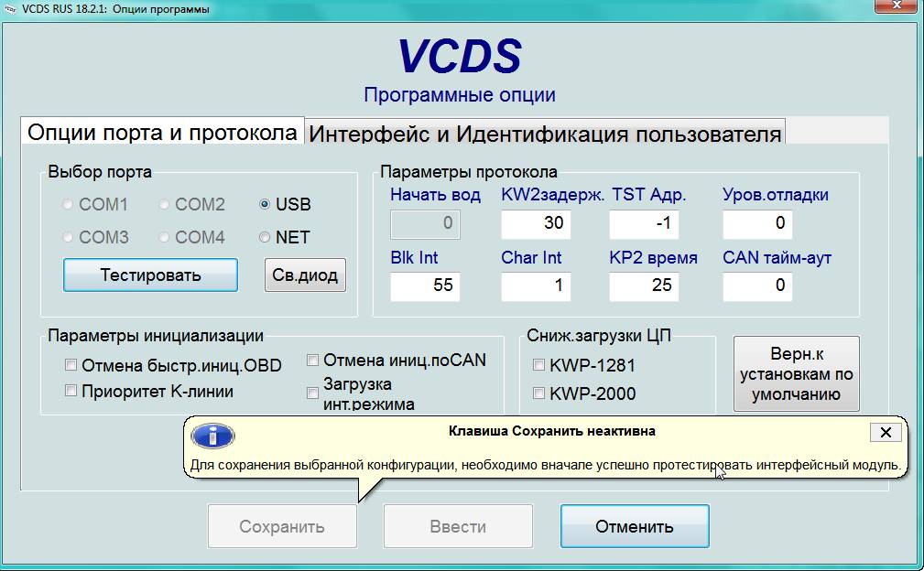Viewport: 924px width, 571px height.
Task: Select the USB port radio button
Action: 265,205
